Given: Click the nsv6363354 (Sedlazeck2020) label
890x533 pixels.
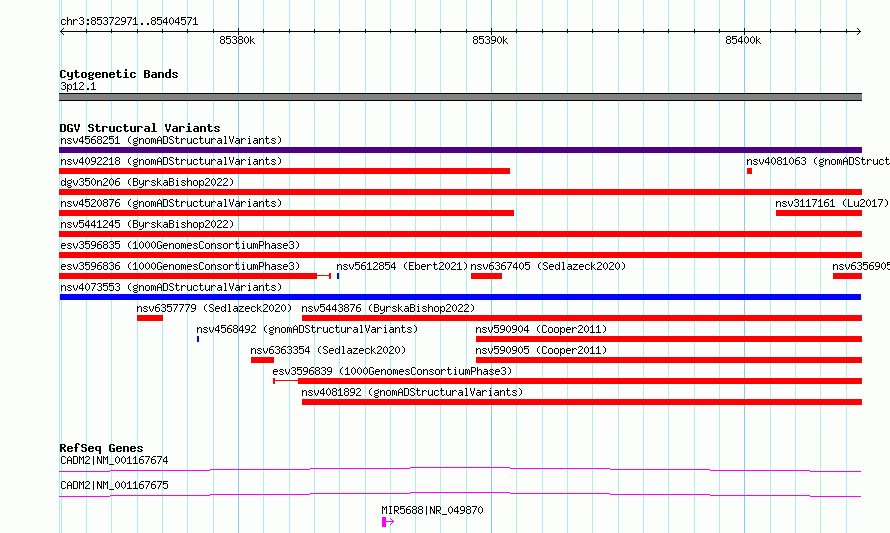Looking at the screenshot, I should click(x=328, y=350).
